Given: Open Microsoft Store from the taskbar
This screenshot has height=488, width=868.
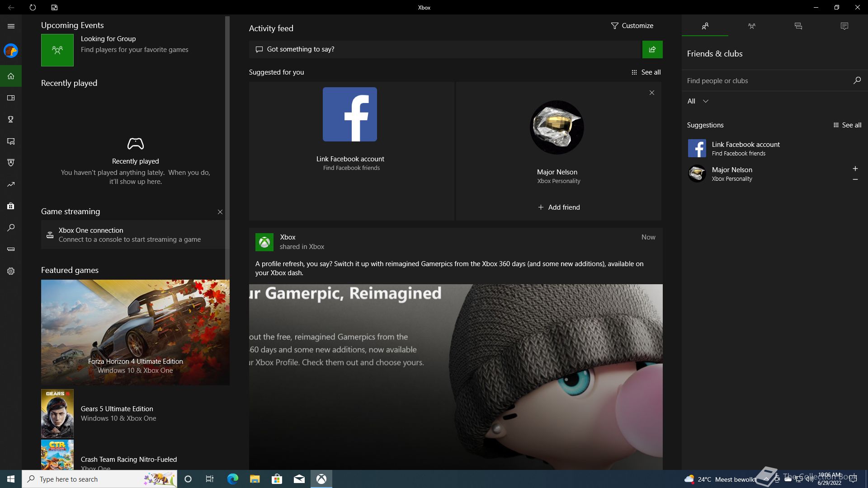Looking at the screenshot, I should (x=277, y=479).
